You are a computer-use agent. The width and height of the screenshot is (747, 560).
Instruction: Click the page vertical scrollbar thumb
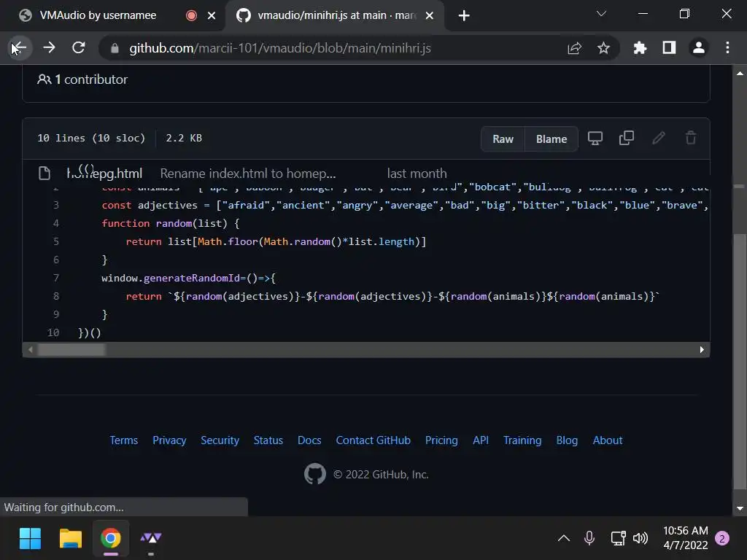[740, 361]
